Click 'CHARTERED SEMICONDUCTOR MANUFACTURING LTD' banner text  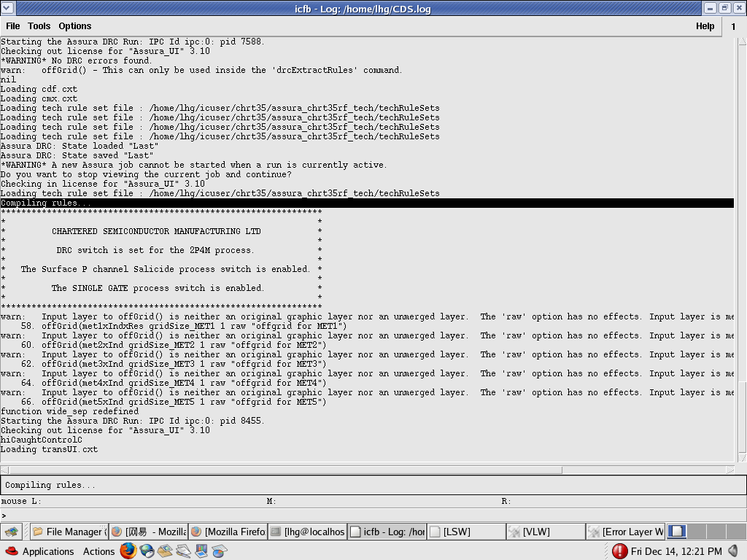[x=156, y=231]
